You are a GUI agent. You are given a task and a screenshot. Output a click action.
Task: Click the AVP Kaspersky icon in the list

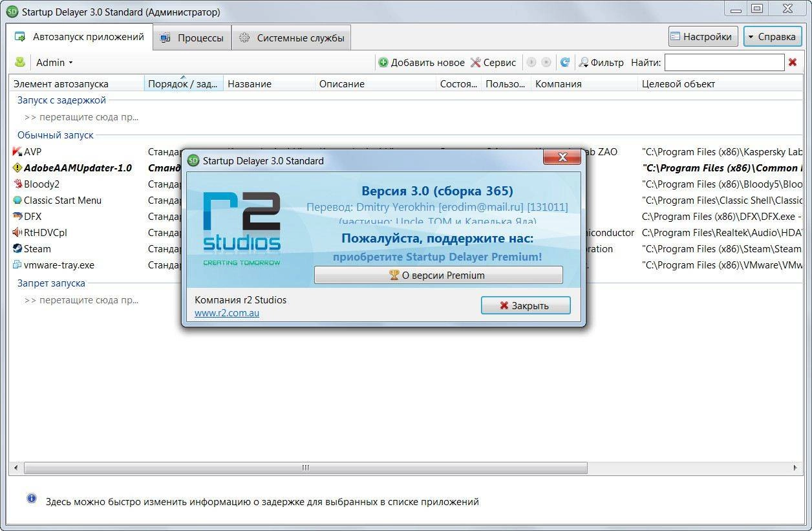coord(17,152)
